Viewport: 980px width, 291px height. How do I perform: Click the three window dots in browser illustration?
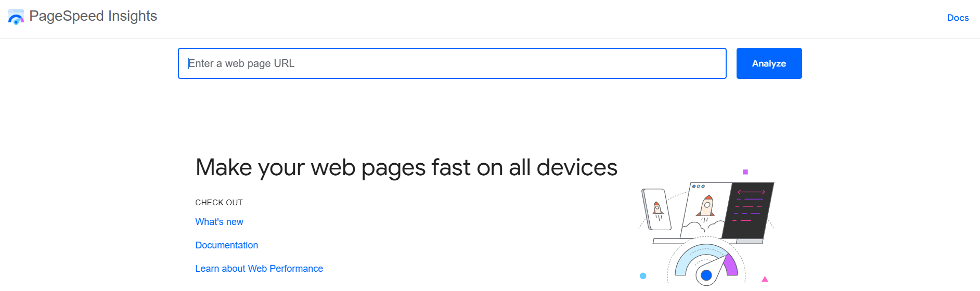[x=698, y=186]
